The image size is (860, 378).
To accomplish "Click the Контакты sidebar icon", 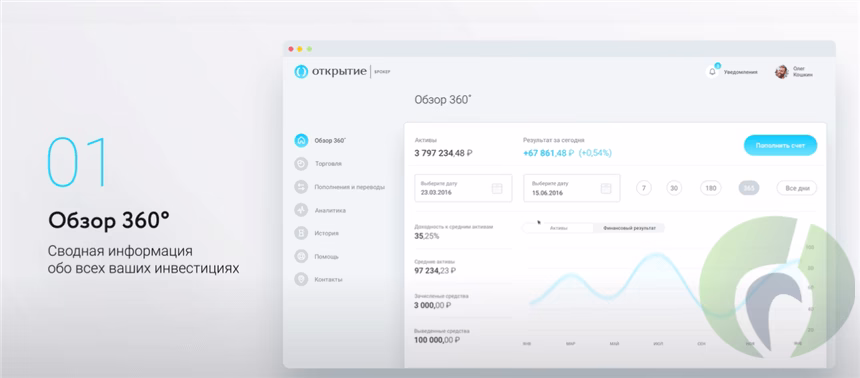I will point(301,279).
